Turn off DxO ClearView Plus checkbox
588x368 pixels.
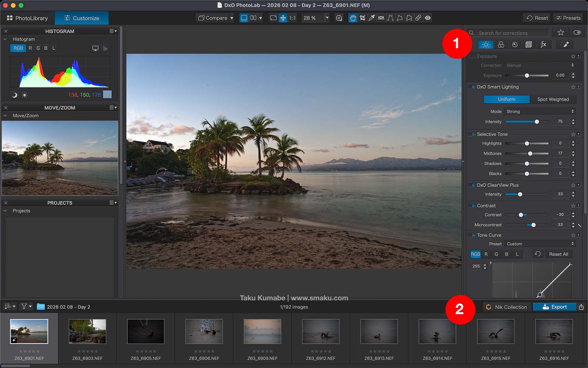(x=473, y=185)
